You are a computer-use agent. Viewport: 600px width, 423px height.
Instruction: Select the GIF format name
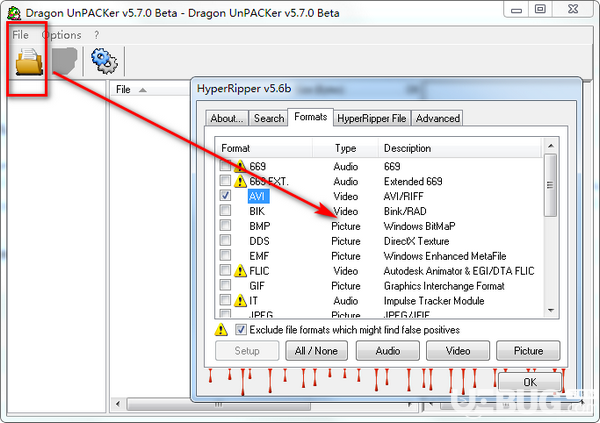[x=257, y=286]
